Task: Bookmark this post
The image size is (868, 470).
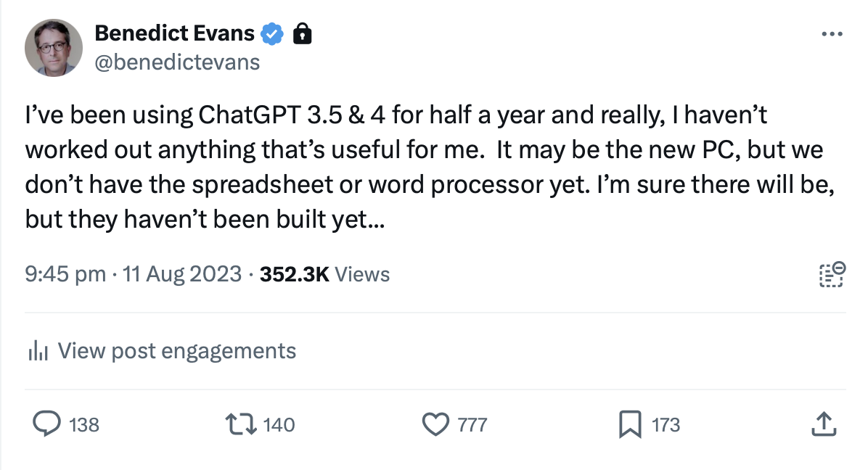Action: [629, 424]
